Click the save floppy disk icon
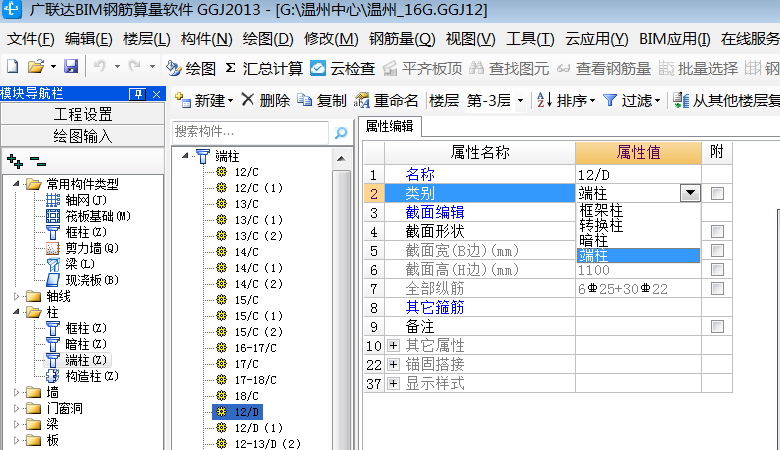 pyautogui.click(x=71, y=67)
